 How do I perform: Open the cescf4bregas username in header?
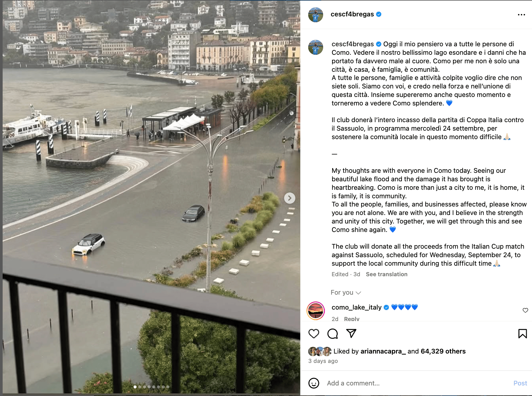(x=352, y=14)
